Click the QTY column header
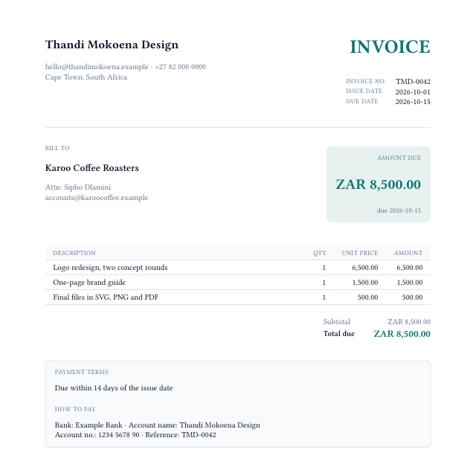 [319, 253]
